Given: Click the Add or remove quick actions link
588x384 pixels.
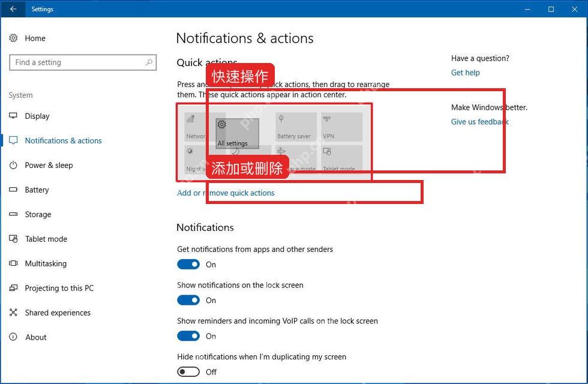Looking at the screenshot, I should [x=226, y=193].
